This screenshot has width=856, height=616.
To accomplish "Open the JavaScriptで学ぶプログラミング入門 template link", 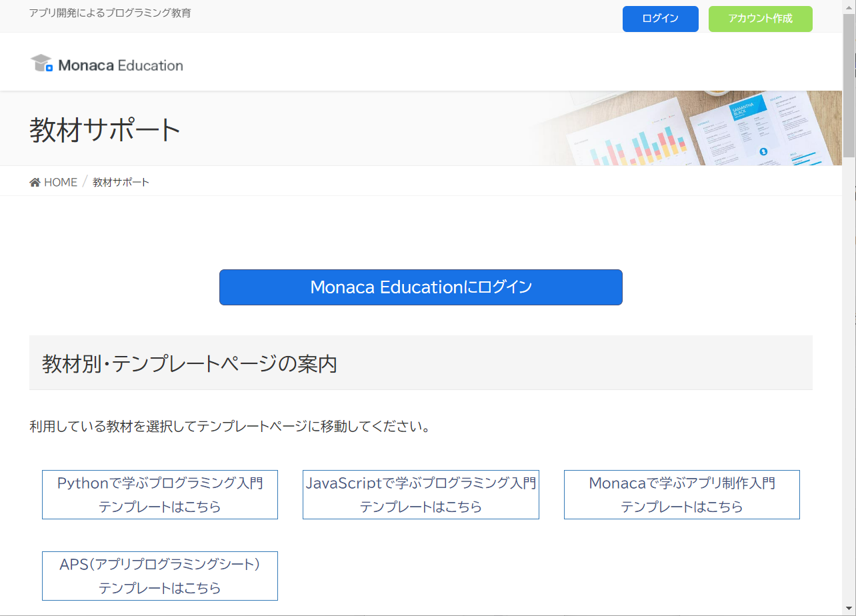I will (421, 494).
